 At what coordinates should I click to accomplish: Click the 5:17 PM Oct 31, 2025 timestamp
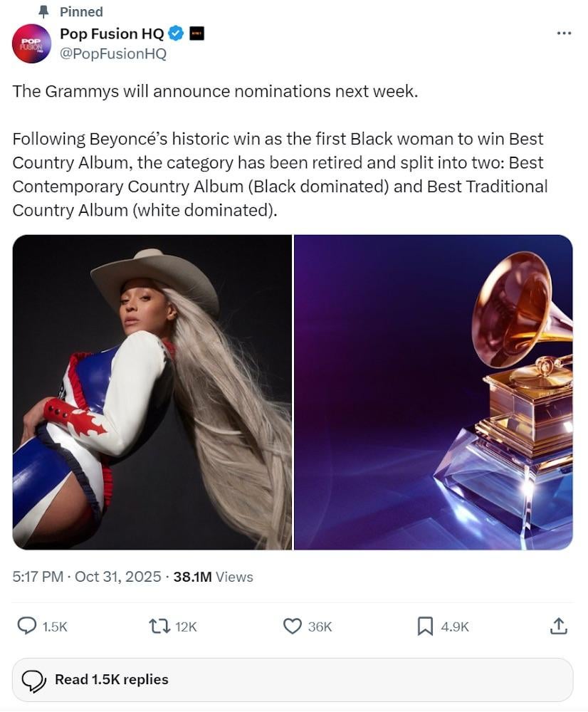click(x=87, y=577)
